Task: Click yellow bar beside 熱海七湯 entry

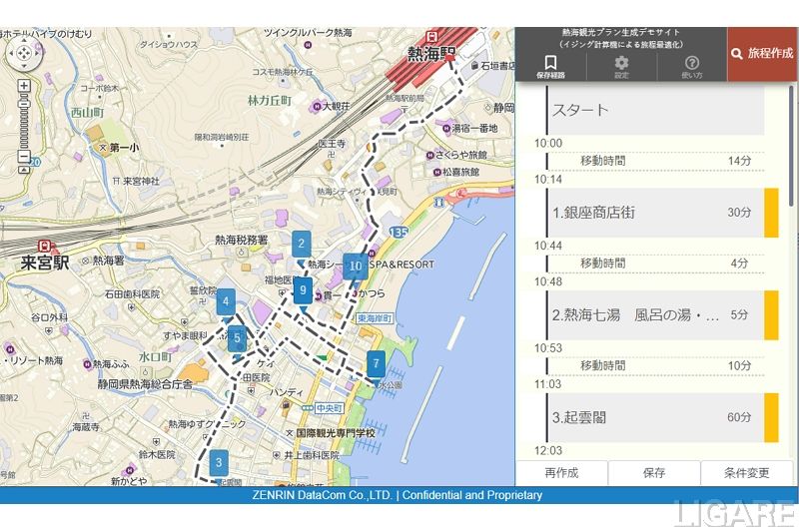Action: [771, 315]
